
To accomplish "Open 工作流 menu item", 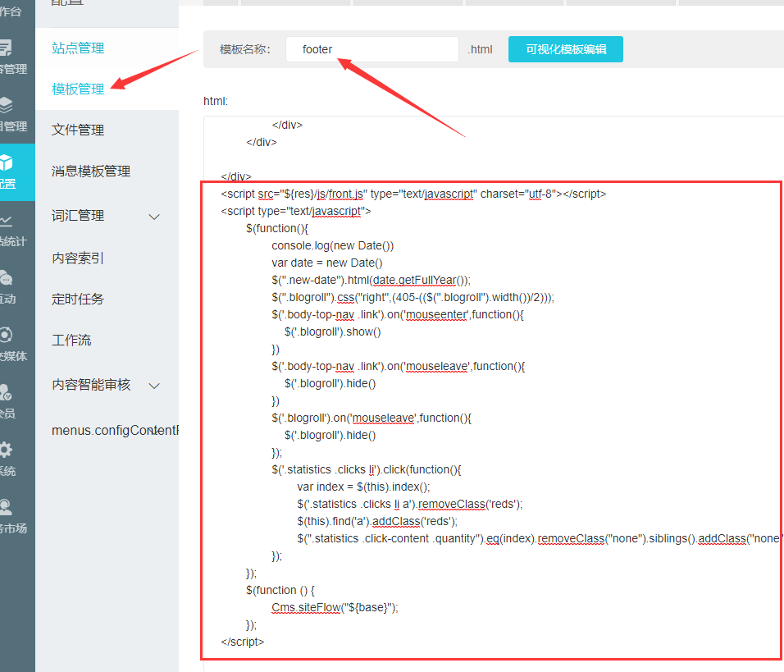I will pyautogui.click(x=71, y=341).
